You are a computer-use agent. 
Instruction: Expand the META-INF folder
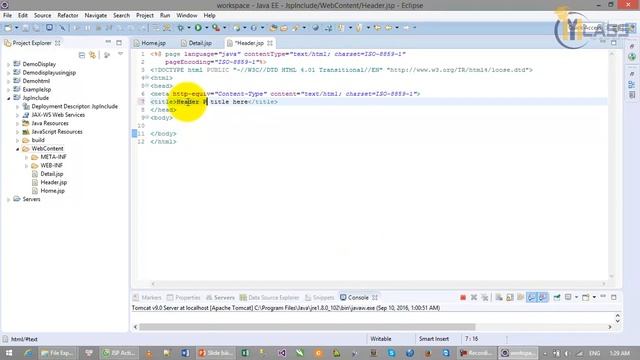27,157
